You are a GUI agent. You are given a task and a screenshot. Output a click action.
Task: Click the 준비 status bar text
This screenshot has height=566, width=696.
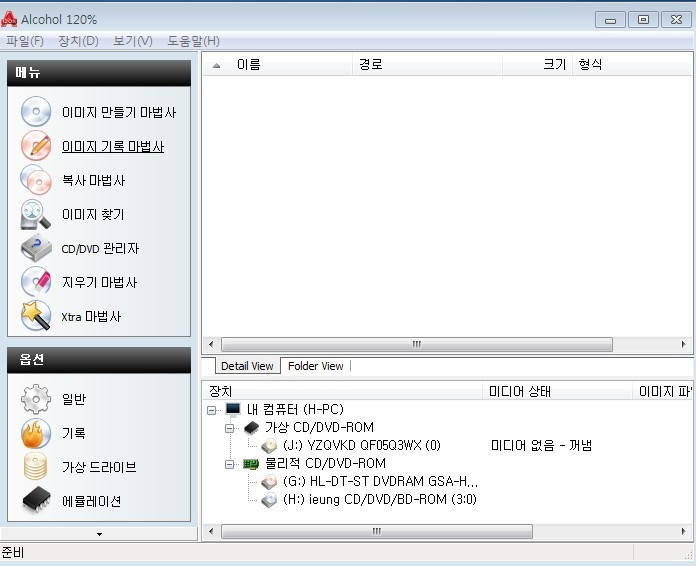[x=13, y=553]
